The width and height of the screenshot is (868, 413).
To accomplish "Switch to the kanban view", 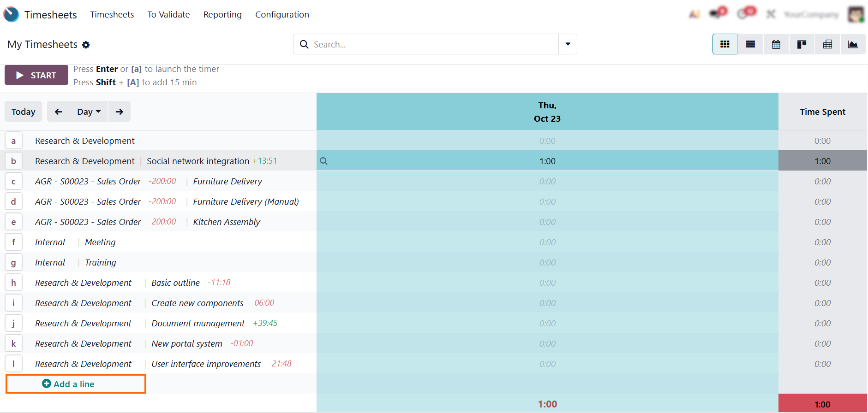I will 802,44.
